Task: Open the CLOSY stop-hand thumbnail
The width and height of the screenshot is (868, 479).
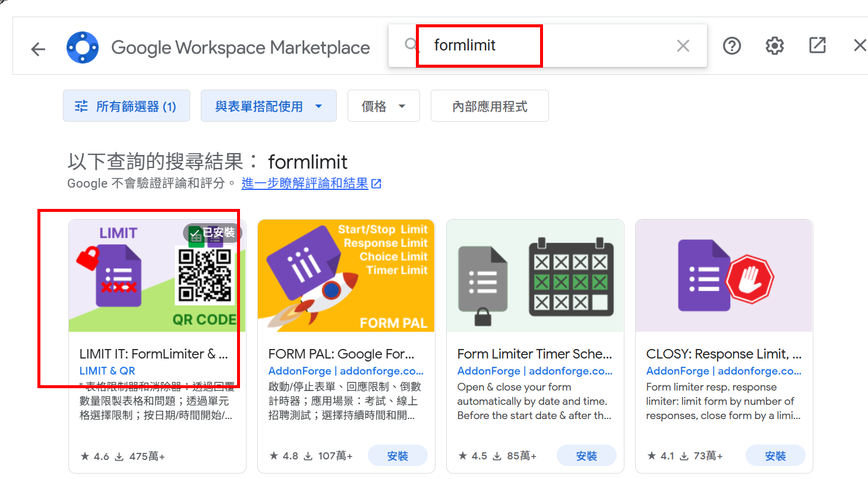Action: 724,276
